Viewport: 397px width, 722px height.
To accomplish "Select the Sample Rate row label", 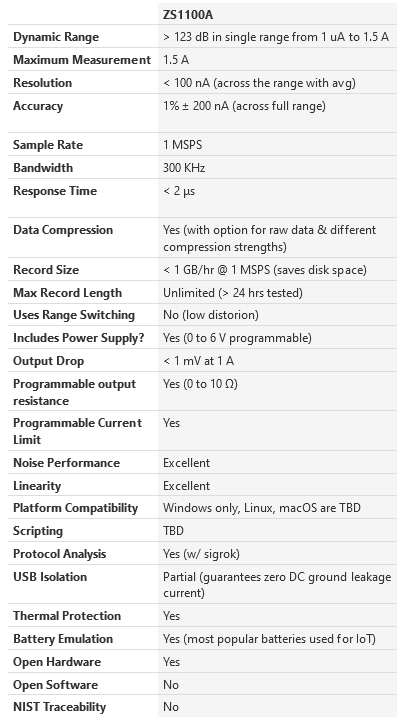I will coord(48,145).
